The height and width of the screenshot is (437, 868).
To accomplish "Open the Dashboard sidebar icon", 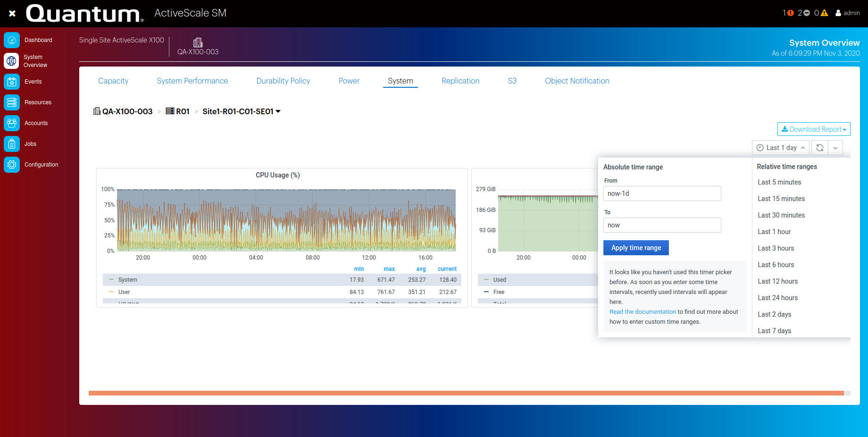I will click(12, 40).
